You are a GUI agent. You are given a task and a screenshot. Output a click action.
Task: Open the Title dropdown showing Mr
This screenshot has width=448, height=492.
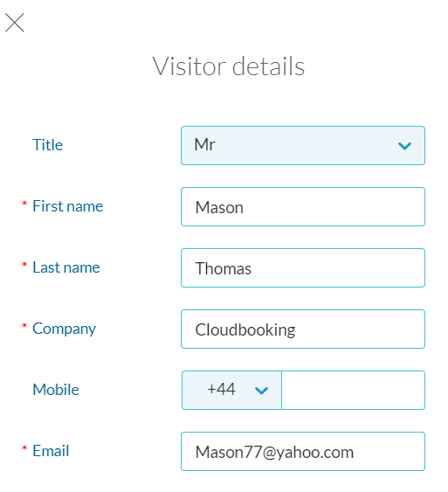pyautogui.click(x=303, y=146)
